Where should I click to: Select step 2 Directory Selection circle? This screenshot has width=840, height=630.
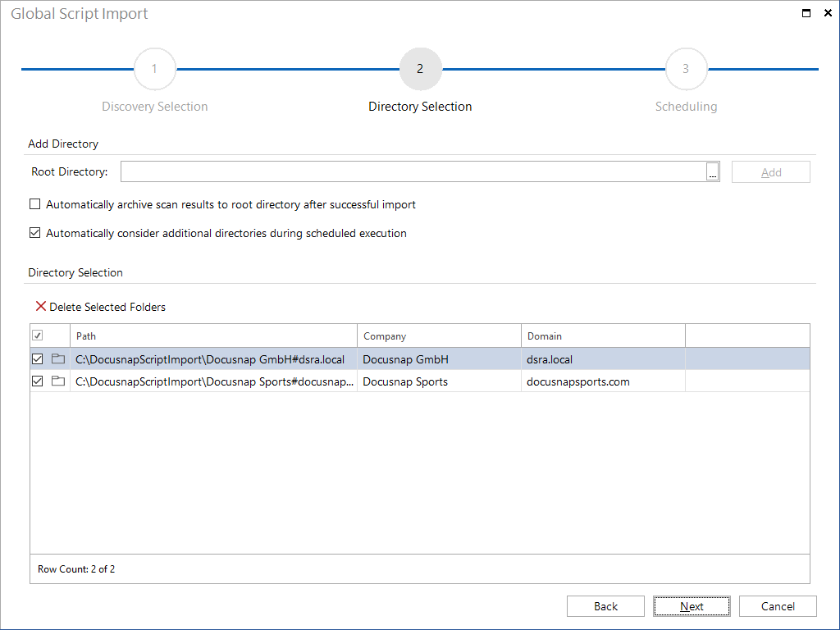(x=421, y=69)
